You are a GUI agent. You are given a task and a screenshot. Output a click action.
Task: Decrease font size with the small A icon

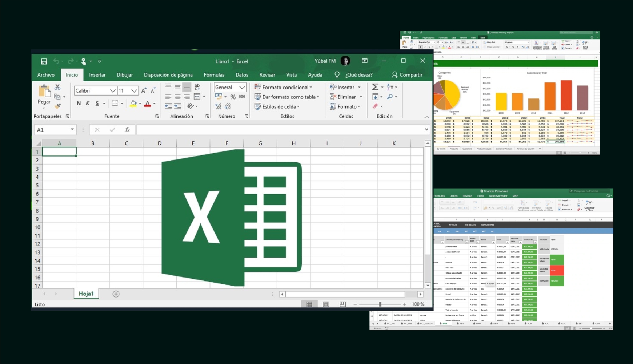coord(153,90)
